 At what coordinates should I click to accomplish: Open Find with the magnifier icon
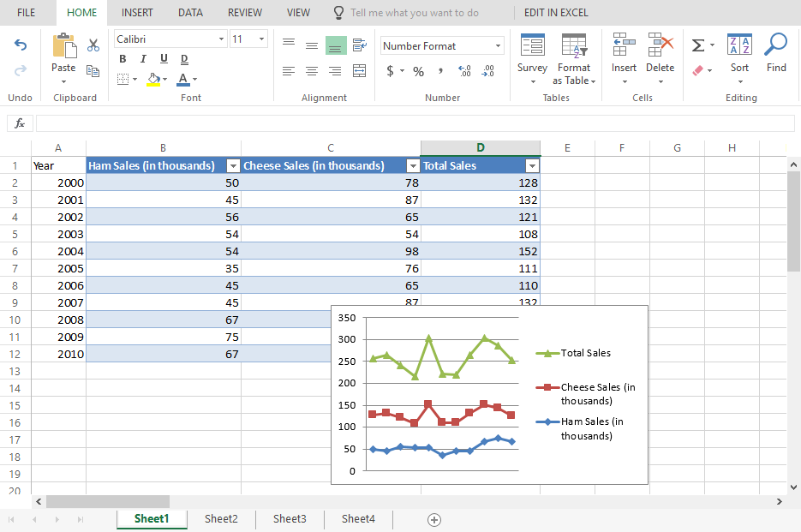776,53
